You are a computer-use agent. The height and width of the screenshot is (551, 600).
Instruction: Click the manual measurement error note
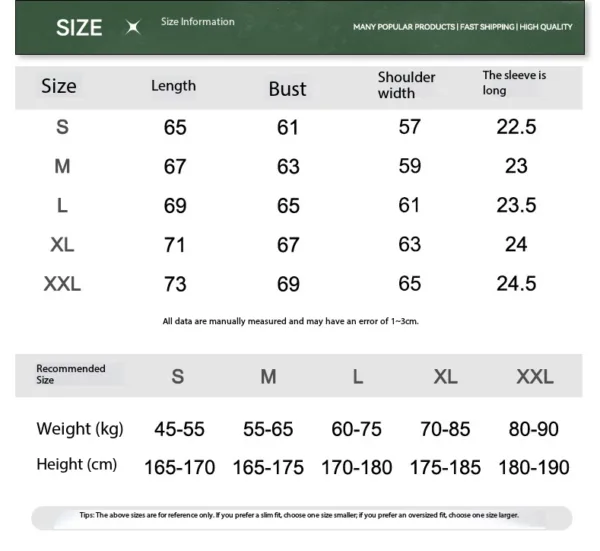(x=290, y=321)
